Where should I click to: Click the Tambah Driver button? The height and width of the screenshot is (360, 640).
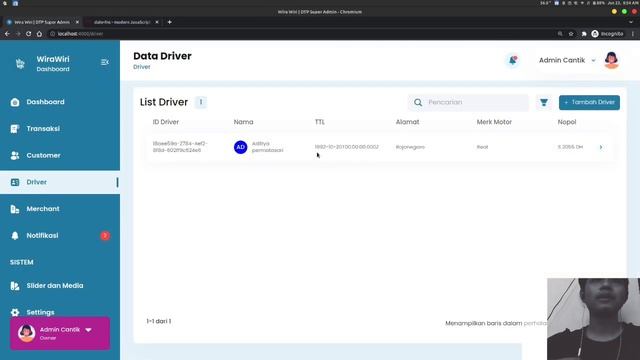[589, 102]
